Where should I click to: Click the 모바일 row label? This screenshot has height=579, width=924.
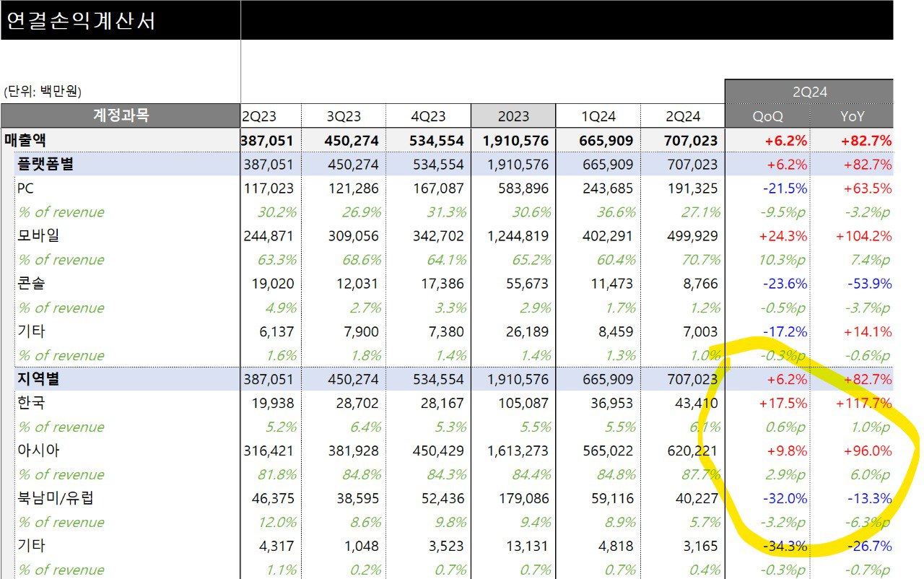coord(38,236)
